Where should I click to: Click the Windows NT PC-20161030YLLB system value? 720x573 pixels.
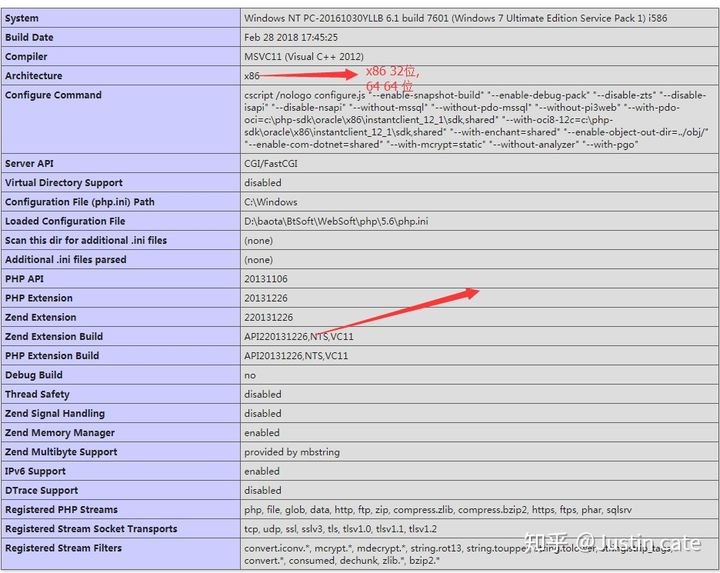pos(456,18)
